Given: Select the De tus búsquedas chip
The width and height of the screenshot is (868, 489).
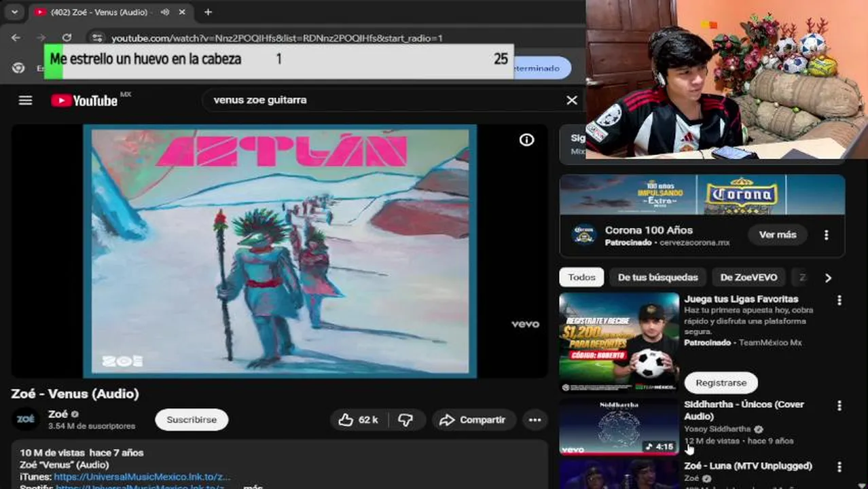Looking at the screenshot, I should coord(657,277).
